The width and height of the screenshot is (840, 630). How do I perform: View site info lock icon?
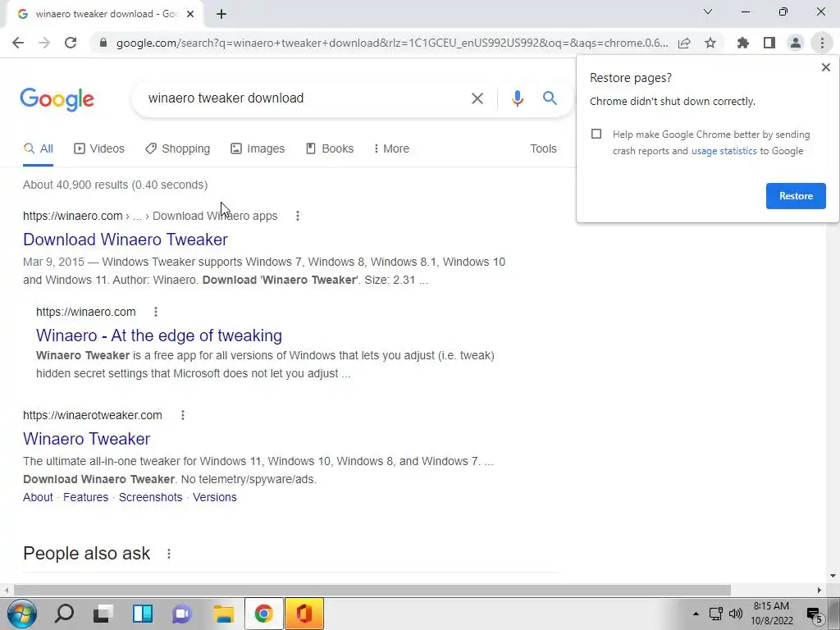[103, 43]
